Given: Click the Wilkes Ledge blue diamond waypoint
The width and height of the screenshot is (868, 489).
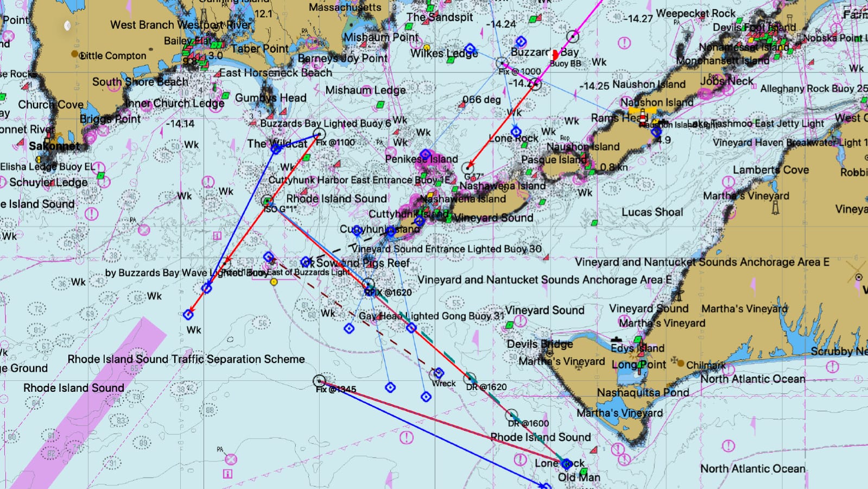Looking at the screenshot, I should click(x=471, y=49).
